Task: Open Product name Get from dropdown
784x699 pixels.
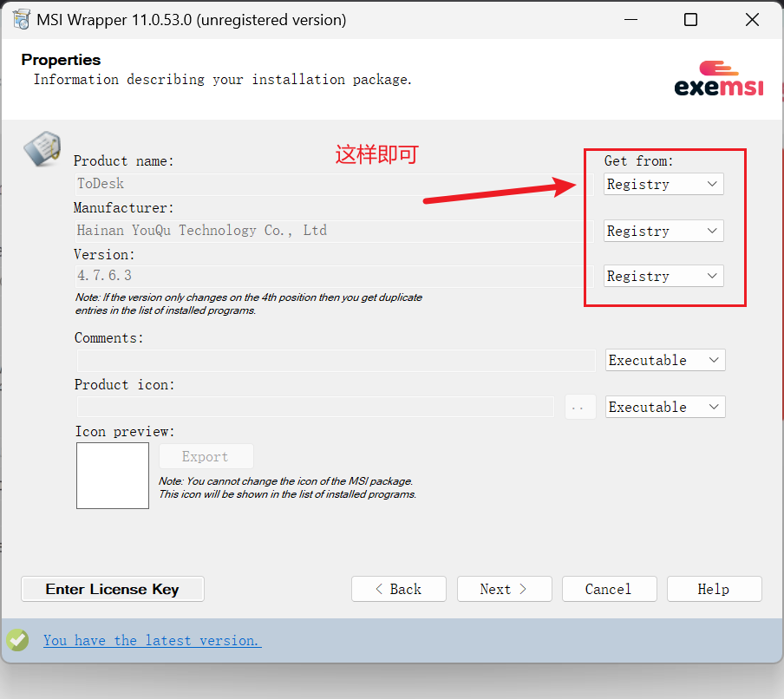Action: (663, 184)
